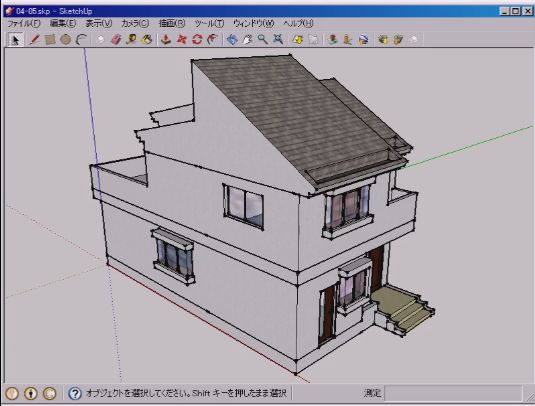Image resolution: width=535 pixels, height=406 pixels.
Task: Choose the Rectangle drawing tool
Action: (50, 40)
